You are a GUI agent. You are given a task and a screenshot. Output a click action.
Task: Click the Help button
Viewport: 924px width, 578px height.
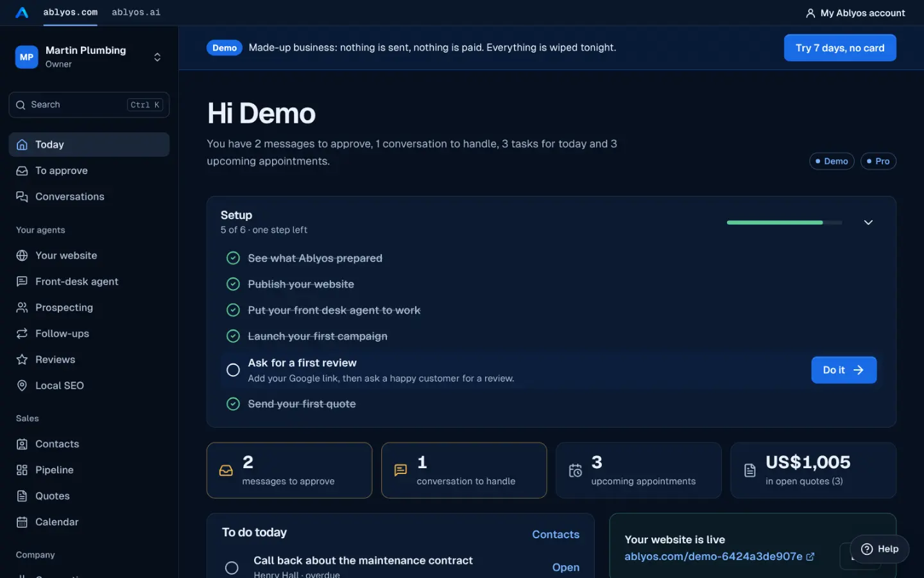click(x=880, y=549)
